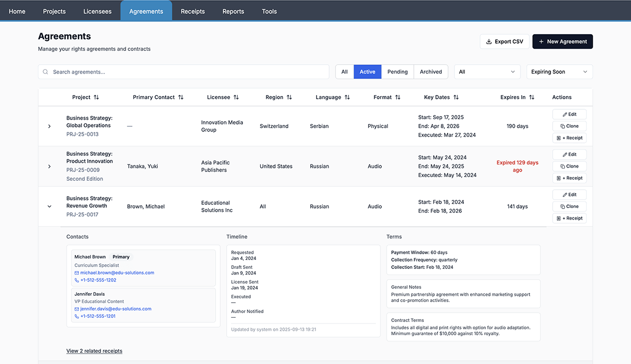631x364 pixels.
Task: Click the + Receipt icon for Revenue Growth agreement
Action: click(559, 218)
